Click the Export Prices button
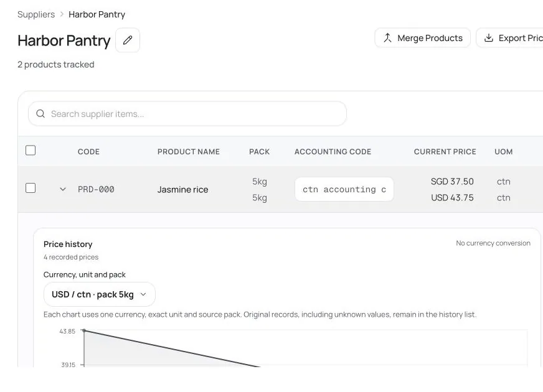 (x=511, y=38)
